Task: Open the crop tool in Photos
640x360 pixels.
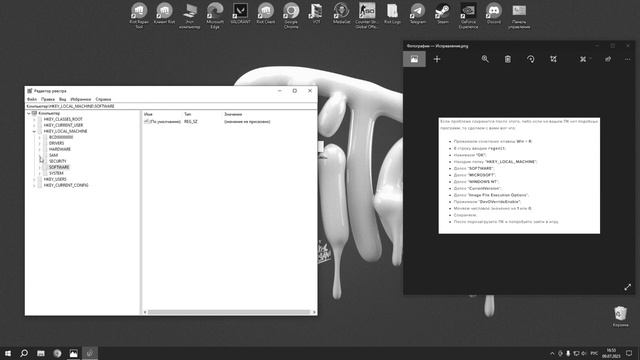Action: (x=553, y=59)
